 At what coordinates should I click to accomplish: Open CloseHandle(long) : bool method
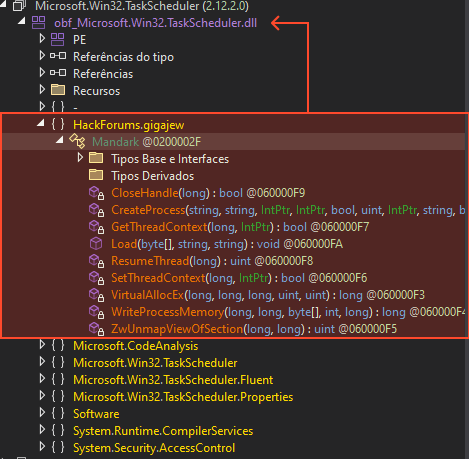pos(208,193)
